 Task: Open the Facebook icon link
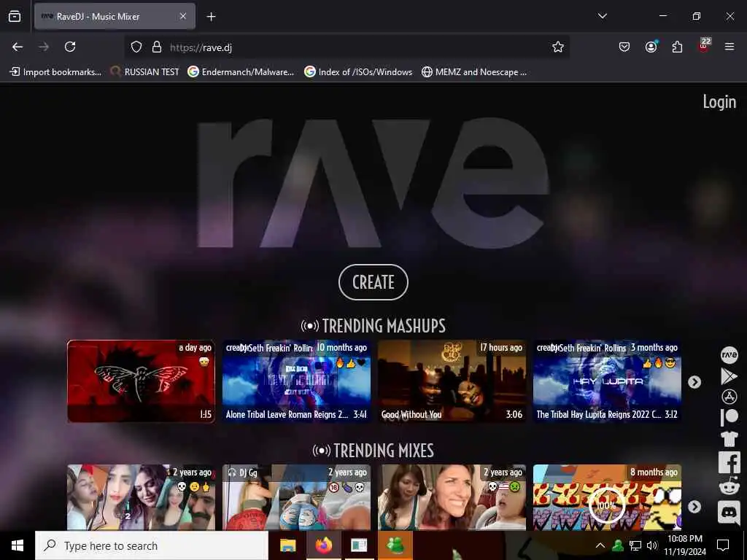(x=729, y=462)
